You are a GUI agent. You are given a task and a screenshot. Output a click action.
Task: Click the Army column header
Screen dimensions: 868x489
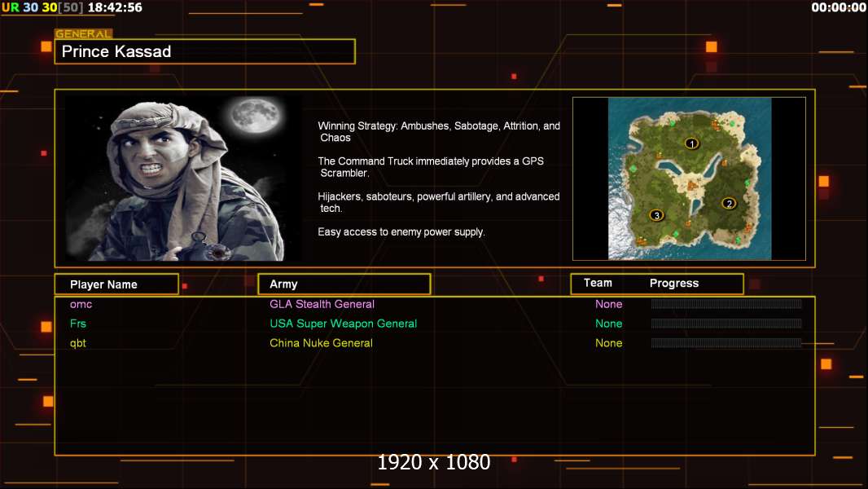coord(283,284)
